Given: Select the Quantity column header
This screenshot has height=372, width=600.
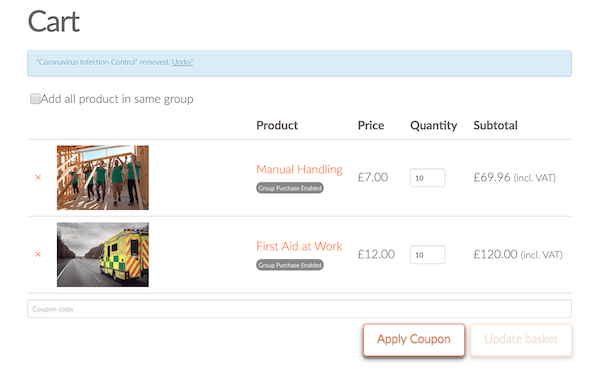Looking at the screenshot, I should [434, 126].
